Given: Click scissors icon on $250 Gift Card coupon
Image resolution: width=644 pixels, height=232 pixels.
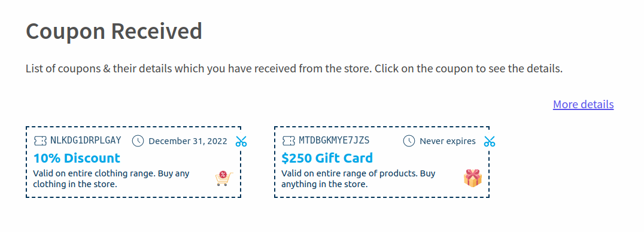Looking at the screenshot, I should (x=490, y=142).
